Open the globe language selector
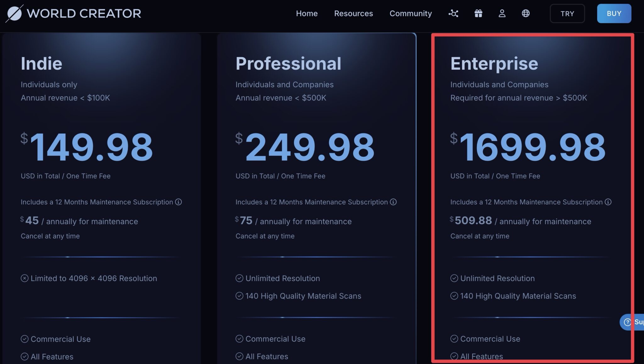Image resolution: width=644 pixels, height=364 pixels. coord(525,13)
